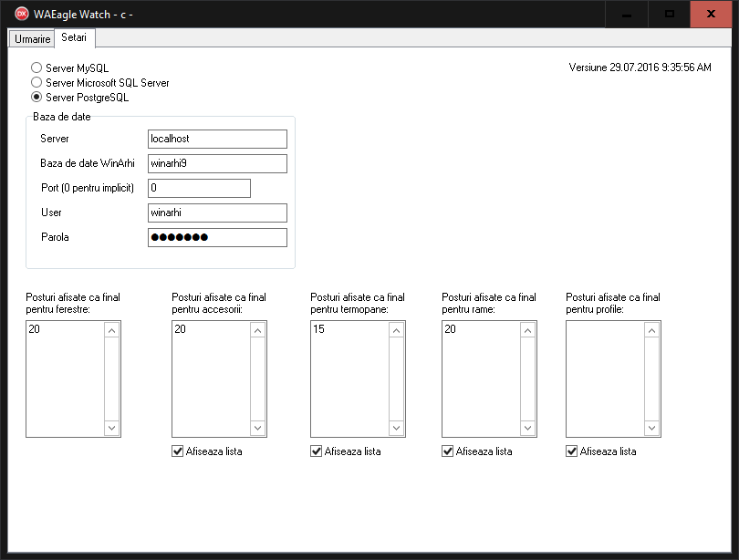Click scroll down arrow in accesorii list
739x560 pixels.
coord(258,428)
